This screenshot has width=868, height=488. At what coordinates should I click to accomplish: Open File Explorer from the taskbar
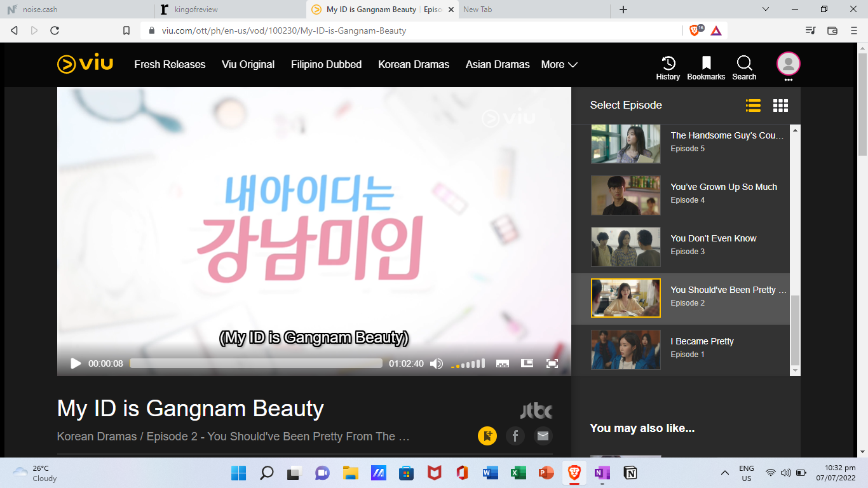(x=350, y=473)
